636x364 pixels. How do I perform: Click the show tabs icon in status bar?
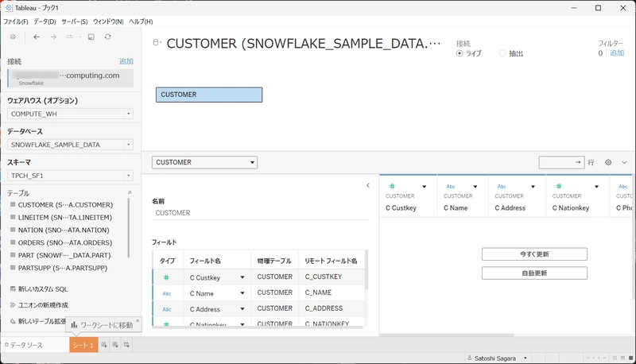pyautogui.click(x=630, y=358)
